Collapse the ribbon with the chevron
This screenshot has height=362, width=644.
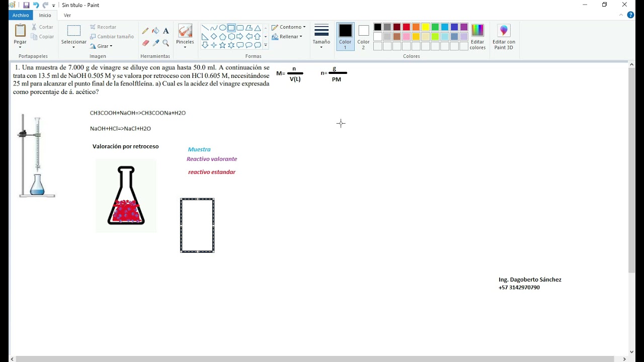620,15
